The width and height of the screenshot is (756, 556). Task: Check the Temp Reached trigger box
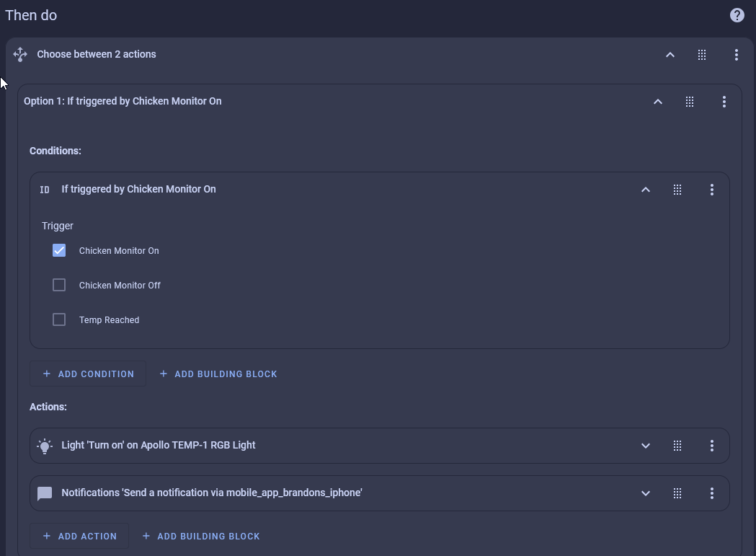59,319
